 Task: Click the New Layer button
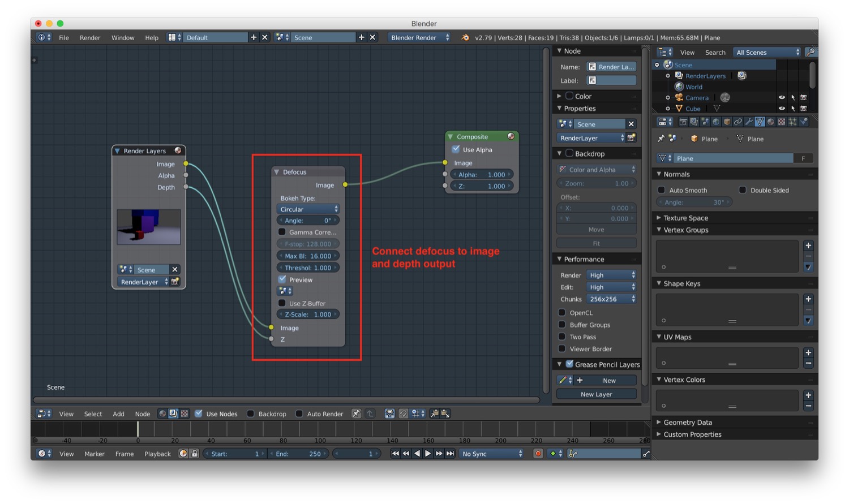coord(597,394)
